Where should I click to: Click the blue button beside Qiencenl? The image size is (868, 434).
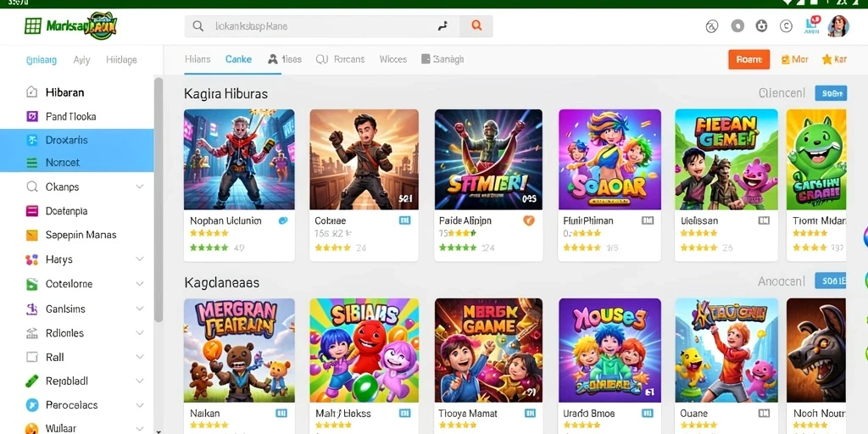point(831,93)
